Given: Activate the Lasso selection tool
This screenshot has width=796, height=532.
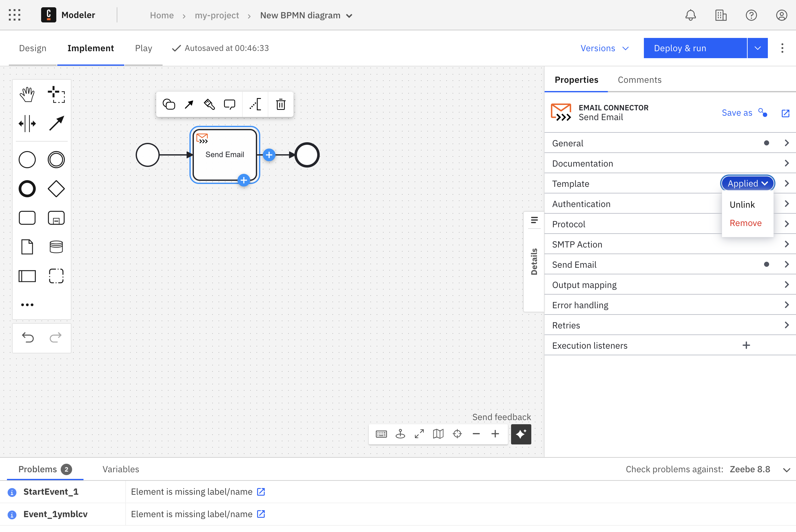Looking at the screenshot, I should tap(56, 94).
